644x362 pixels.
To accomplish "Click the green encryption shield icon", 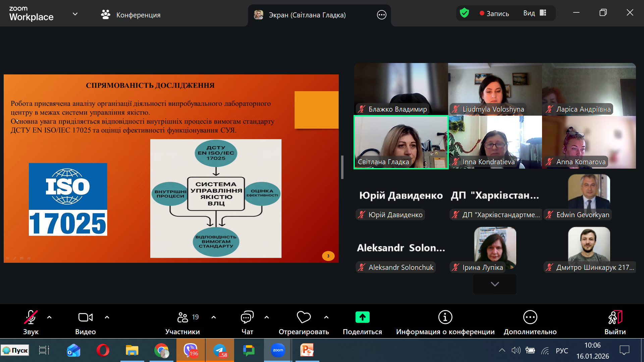I will point(464,13).
